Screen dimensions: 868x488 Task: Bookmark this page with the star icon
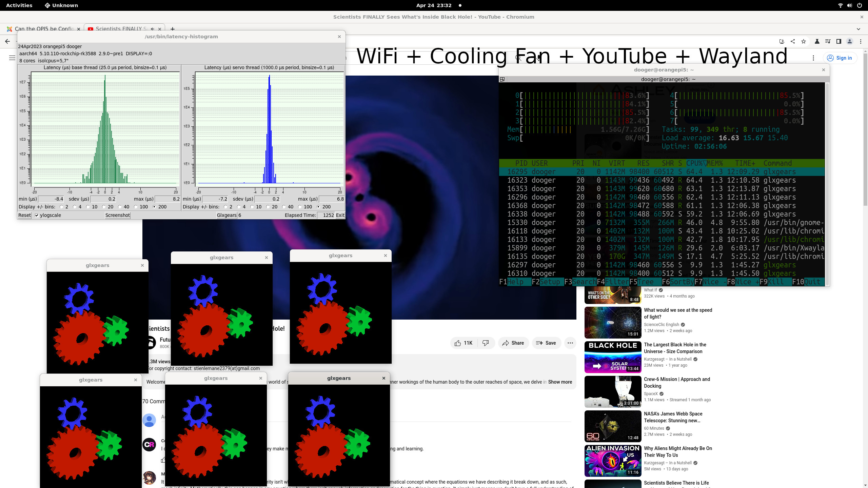[x=804, y=41]
